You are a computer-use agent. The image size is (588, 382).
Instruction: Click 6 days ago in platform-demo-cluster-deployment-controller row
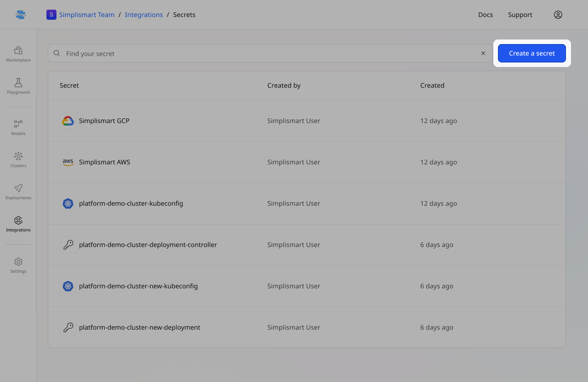point(437,245)
